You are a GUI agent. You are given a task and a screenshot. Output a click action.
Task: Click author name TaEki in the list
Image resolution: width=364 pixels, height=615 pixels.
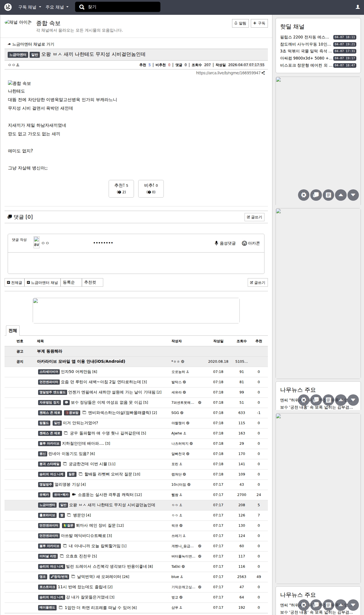[176, 566]
